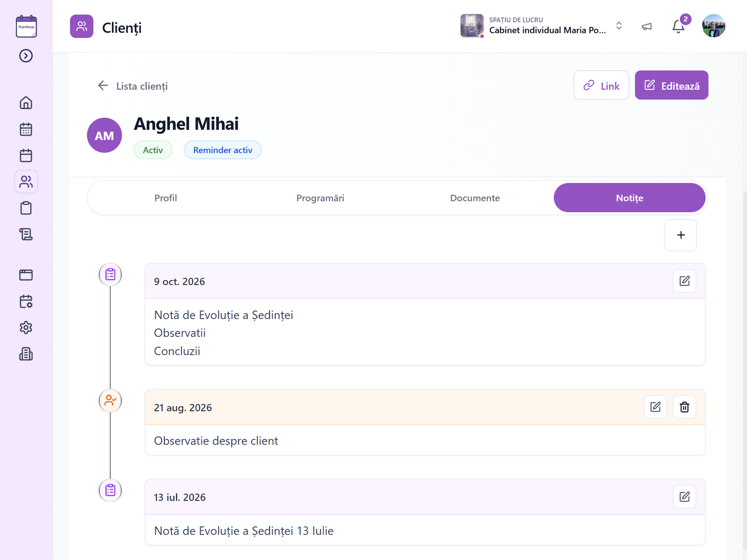Viewport: 747px width, 560px height.
Task: Switch to the Profil tab
Action: pos(166,198)
